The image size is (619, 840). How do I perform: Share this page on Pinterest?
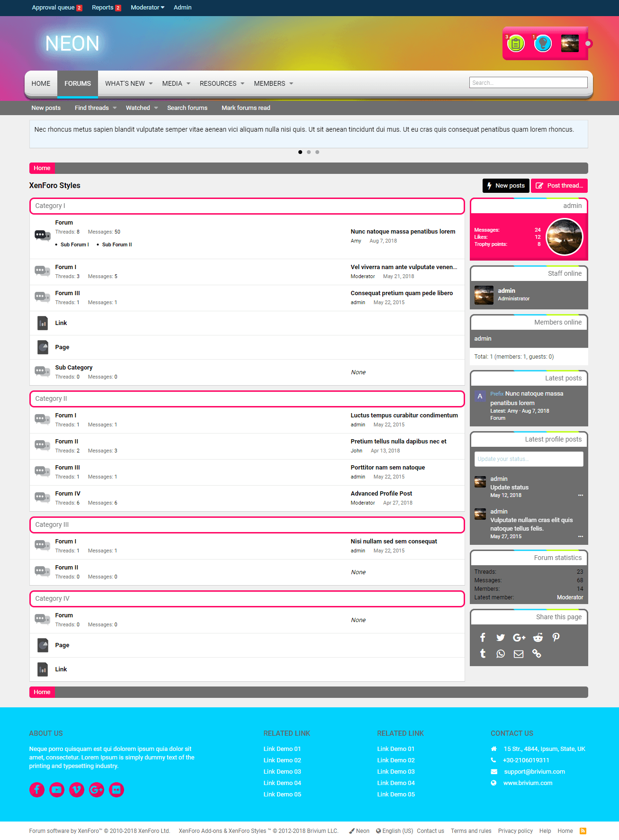pyautogui.click(x=556, y=637)
